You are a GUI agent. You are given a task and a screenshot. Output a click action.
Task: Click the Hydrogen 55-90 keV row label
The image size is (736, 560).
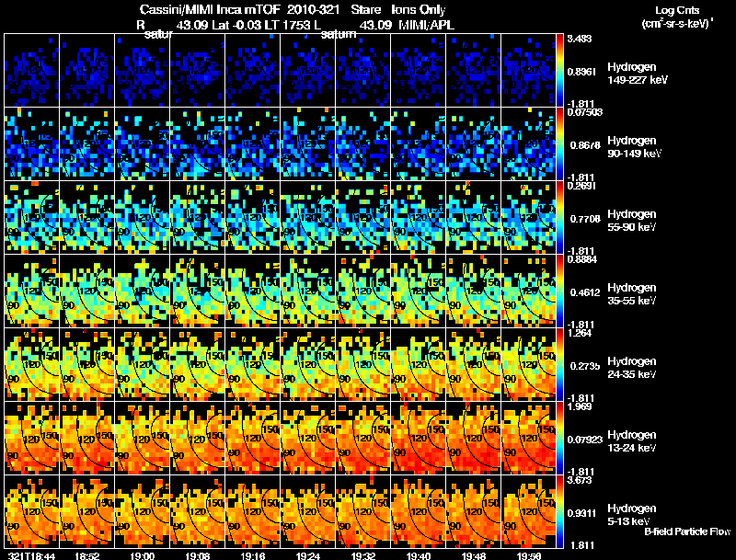click(x=632, y=221)
